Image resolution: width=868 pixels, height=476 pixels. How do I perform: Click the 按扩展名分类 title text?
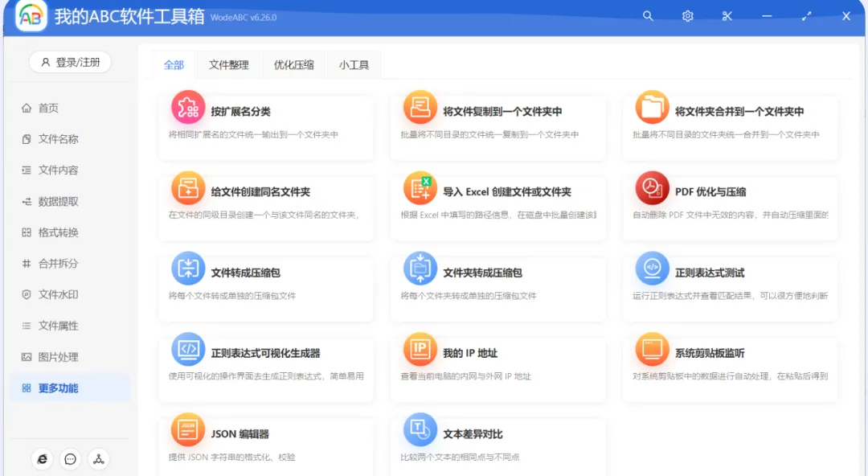pos(241,112)
